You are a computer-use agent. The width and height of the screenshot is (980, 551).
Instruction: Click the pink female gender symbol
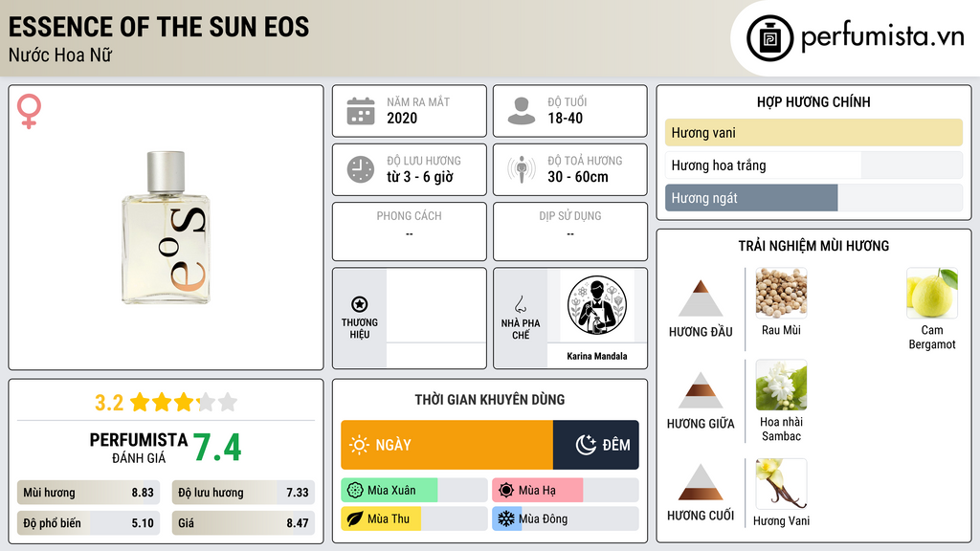point(30,111)
